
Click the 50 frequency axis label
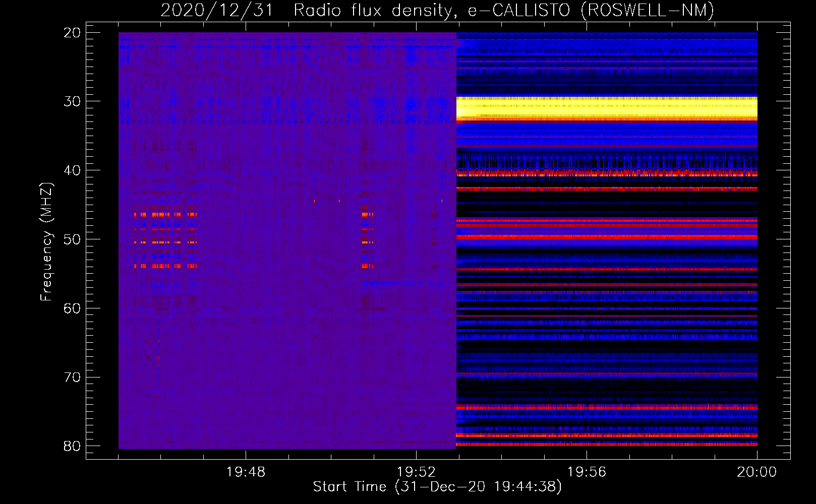(72, 239)
